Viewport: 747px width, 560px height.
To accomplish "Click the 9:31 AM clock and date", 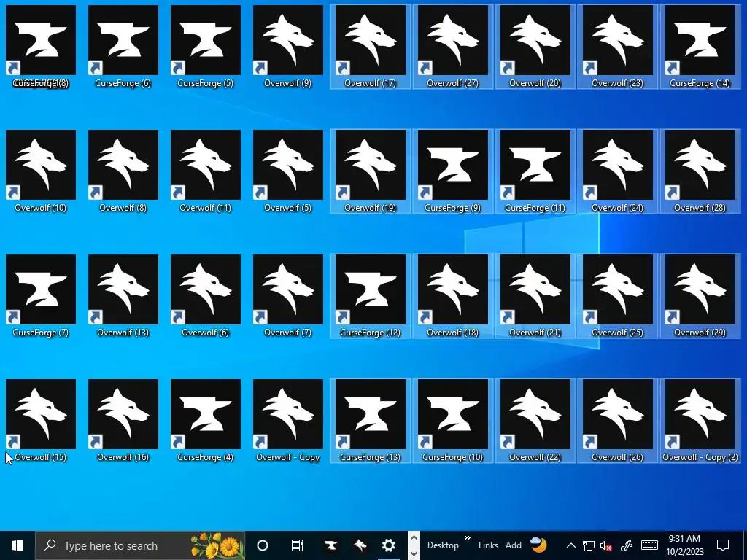I will (684, 545).
